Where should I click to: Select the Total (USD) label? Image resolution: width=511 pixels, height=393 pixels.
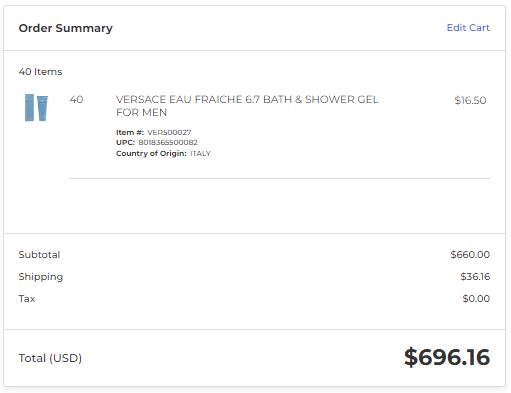pyautogui.click(x=50, y=358)
